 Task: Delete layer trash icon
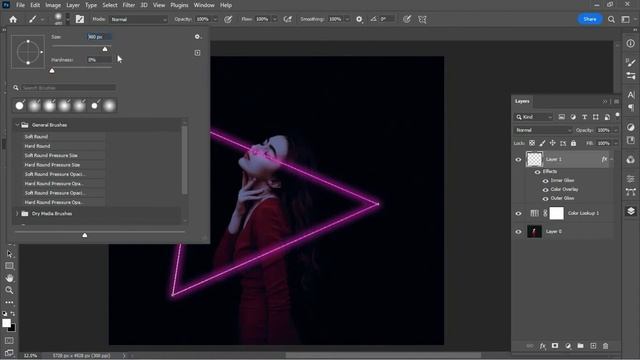[x=606, y=346]
